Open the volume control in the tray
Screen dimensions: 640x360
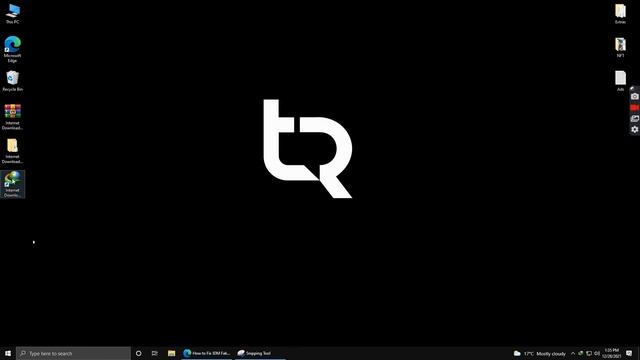tap(597, 353)
